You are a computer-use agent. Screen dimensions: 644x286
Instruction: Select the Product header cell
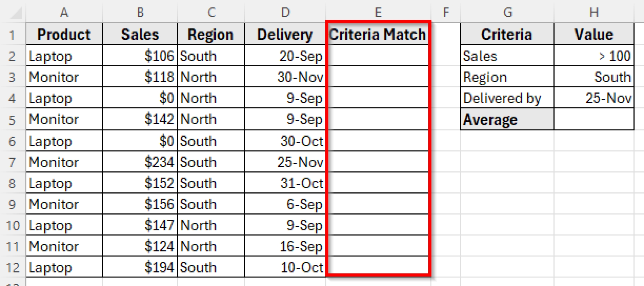coord(64,34)
